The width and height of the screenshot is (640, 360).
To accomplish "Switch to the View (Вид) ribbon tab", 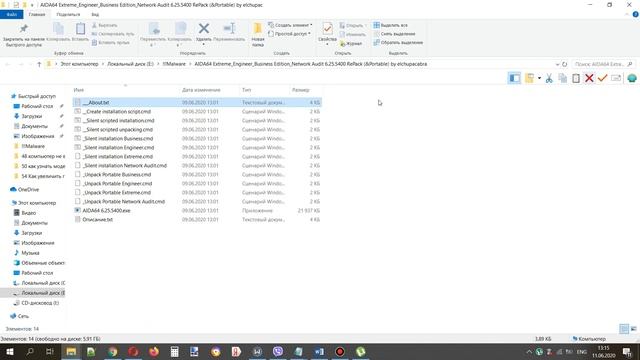I will (95, 14).
